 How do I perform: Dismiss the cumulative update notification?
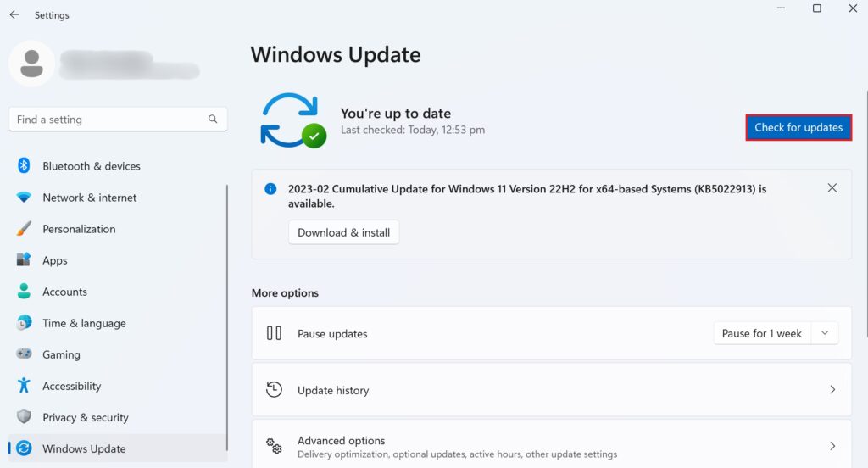point(832,187)
